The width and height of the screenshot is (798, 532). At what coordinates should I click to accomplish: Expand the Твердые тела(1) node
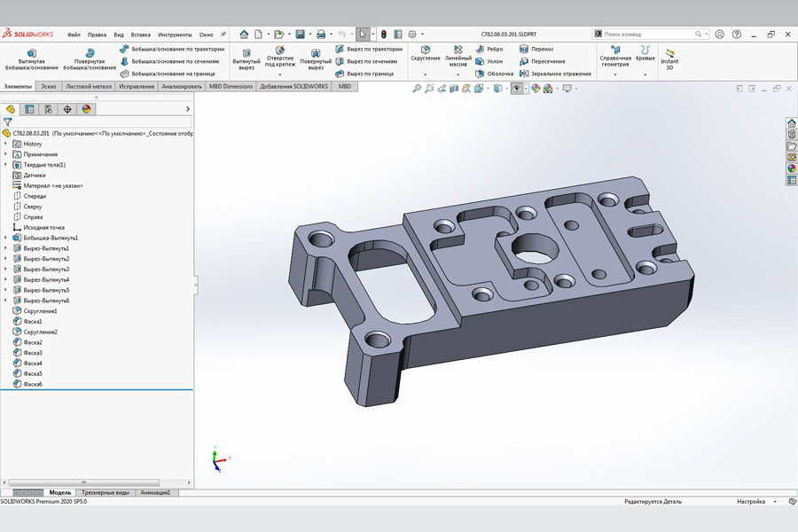pos(5,164)
